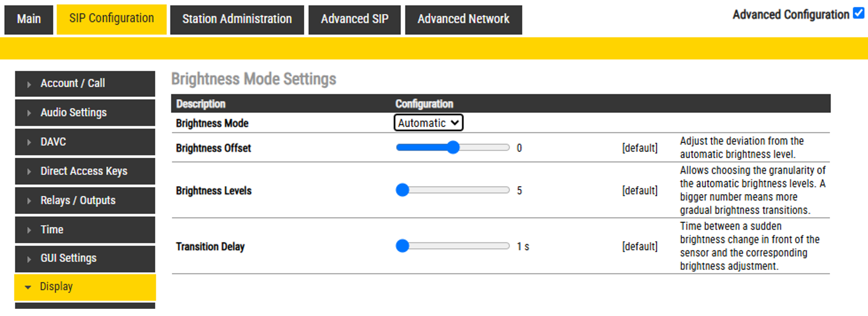Expand the Account / Call section arrow
Viewport: 868px width, 316px height.
(x=29, y=84)
